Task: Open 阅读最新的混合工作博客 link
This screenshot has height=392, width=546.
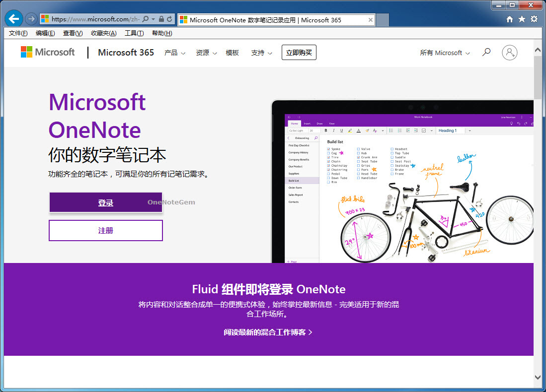Action: coord(268,332)
